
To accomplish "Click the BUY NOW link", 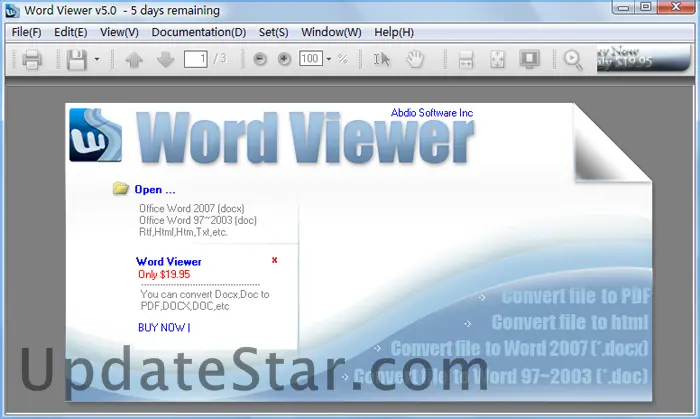I will (164, 328).
